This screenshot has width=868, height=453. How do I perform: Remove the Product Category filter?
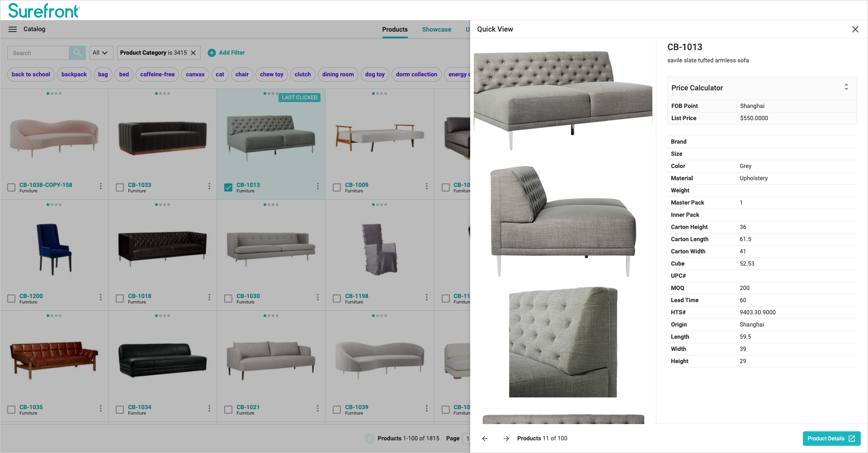(x=193, y=53)
